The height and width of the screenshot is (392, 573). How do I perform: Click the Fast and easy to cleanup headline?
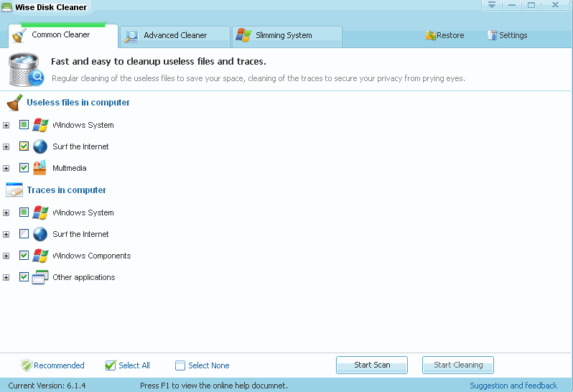pyautogui.click(x=159, y=61)
